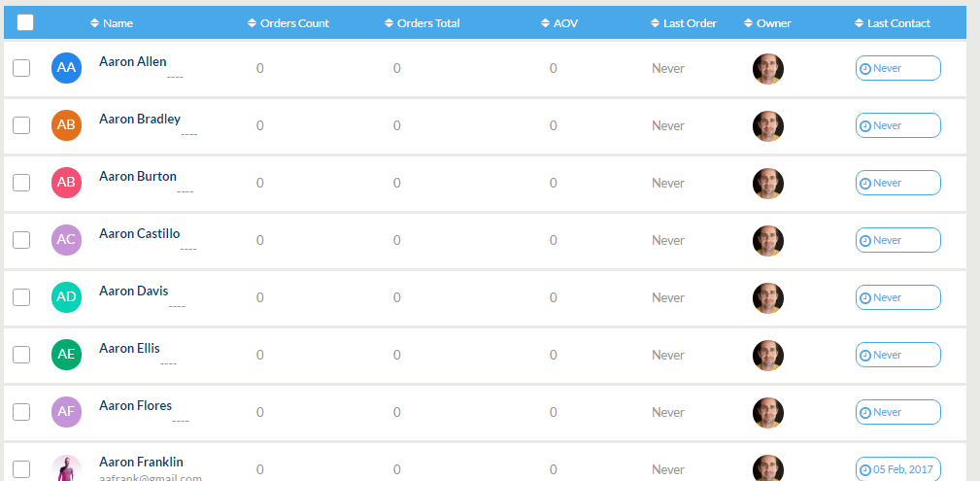Viewport: 980px width, 481px height.
Task: Click the orange AB avatar of Aaron Bradley
Action: tap(66, 125)
